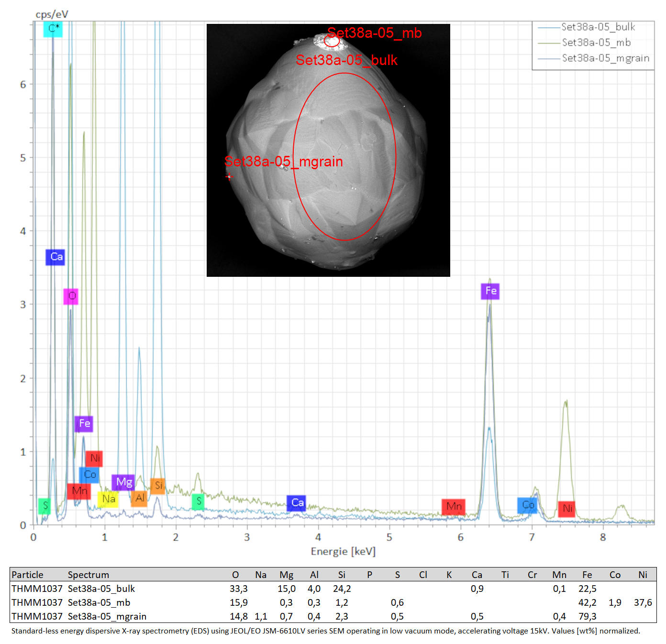Click the Set38a-05_bulk cell in the table
The image size is (666, 644).
pyautogui.click(x=101, y=589)
